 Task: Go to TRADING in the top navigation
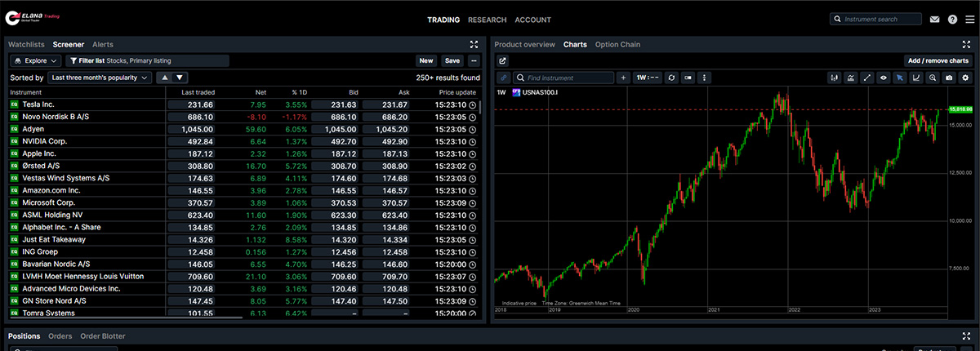[443, 20]
